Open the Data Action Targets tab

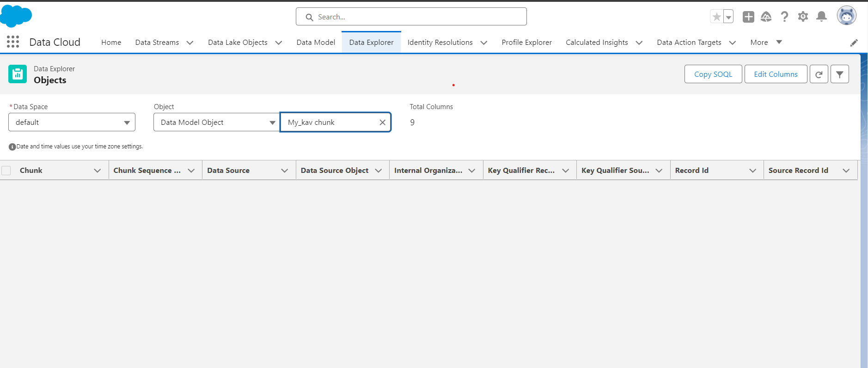click(689, 43)
